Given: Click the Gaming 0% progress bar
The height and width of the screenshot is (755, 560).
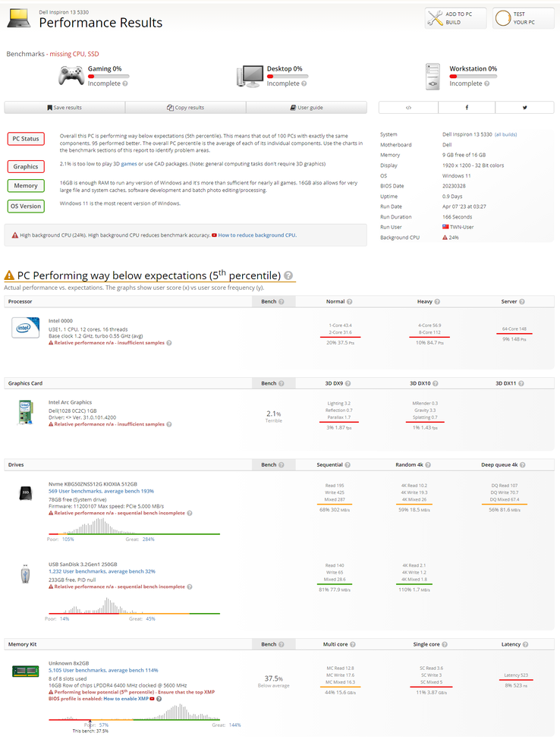Looking at the screenshot, I should click(109, 76).
